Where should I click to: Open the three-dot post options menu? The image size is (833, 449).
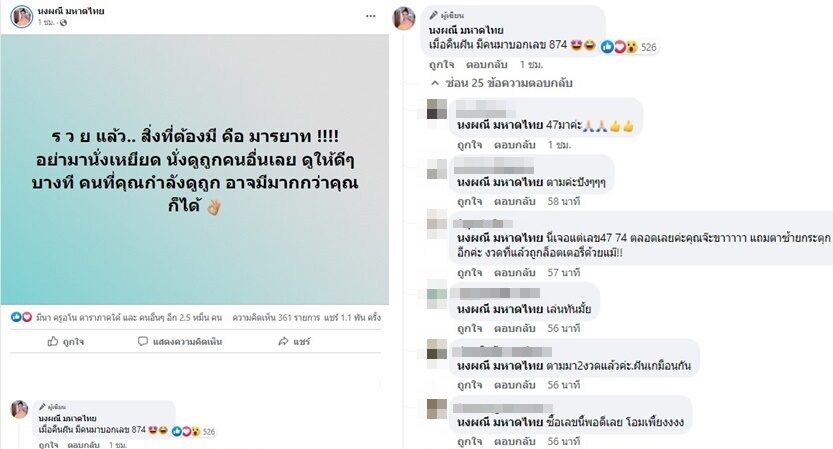pyautogui.click(x=371, y=16)
